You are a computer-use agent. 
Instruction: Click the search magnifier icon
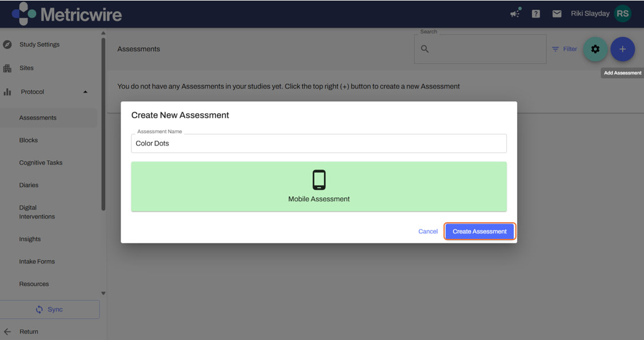coord(425,49)
